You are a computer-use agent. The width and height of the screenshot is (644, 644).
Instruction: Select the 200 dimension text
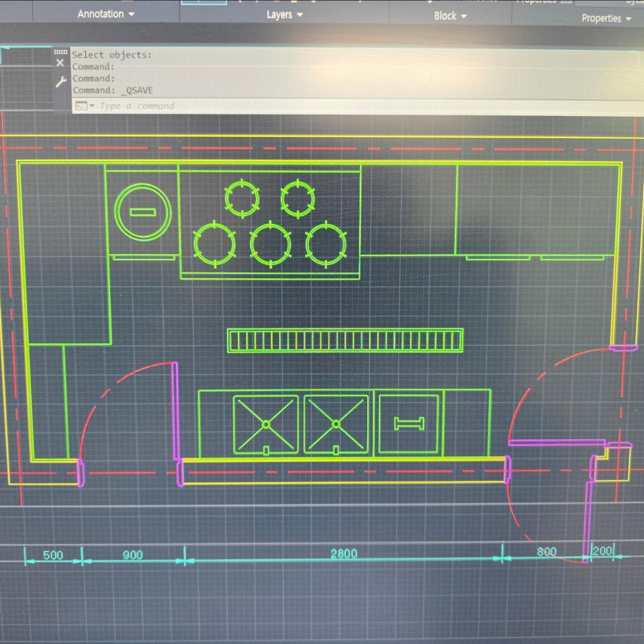pyautogui.click(x=602, y=551)
